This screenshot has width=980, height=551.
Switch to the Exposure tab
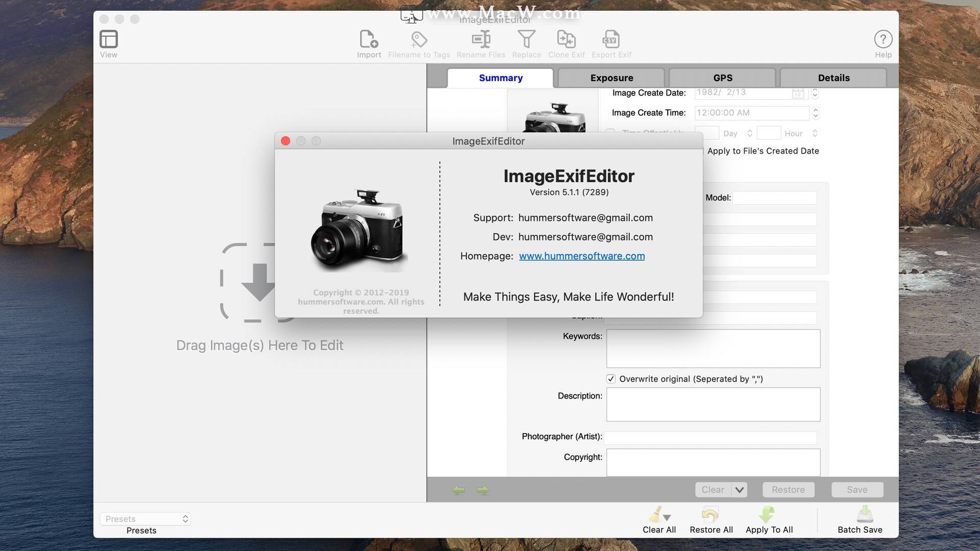pos(611,78)
